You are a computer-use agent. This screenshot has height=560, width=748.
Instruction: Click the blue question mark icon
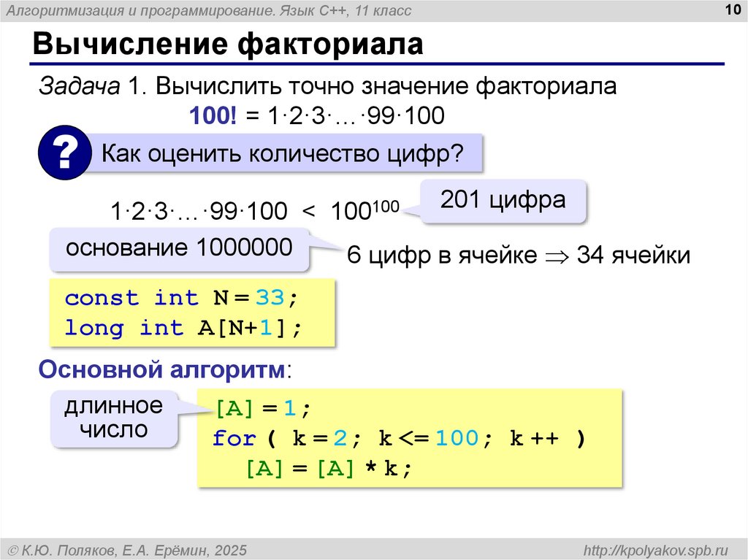(x=65, y=153)
